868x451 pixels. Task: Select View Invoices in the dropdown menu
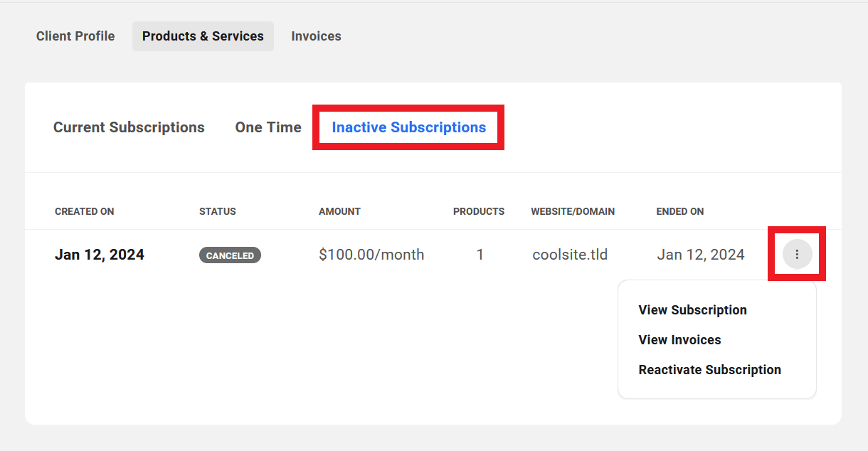coord(679,339)
